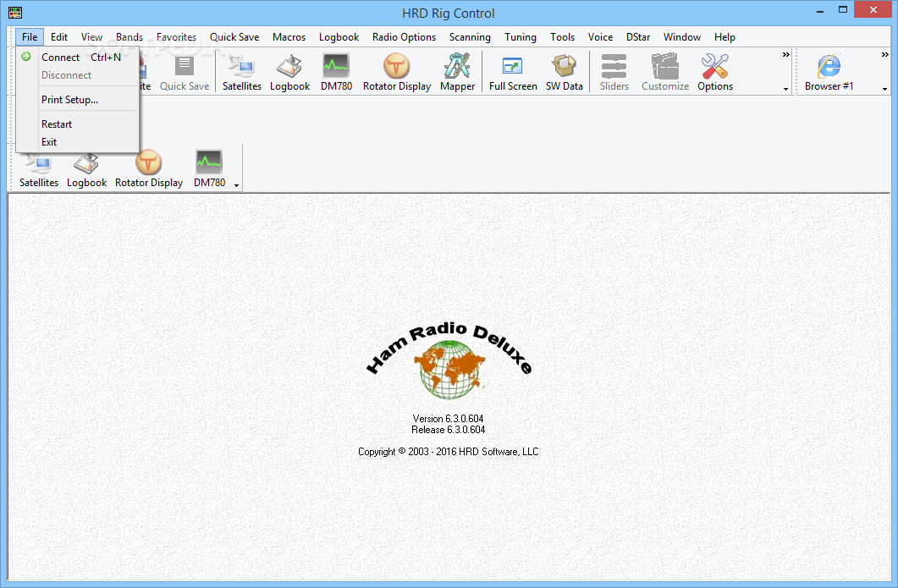This screenshot has height=588, width=898.
Task: Choose Exit in the File menu
Action: click(78, 142)
